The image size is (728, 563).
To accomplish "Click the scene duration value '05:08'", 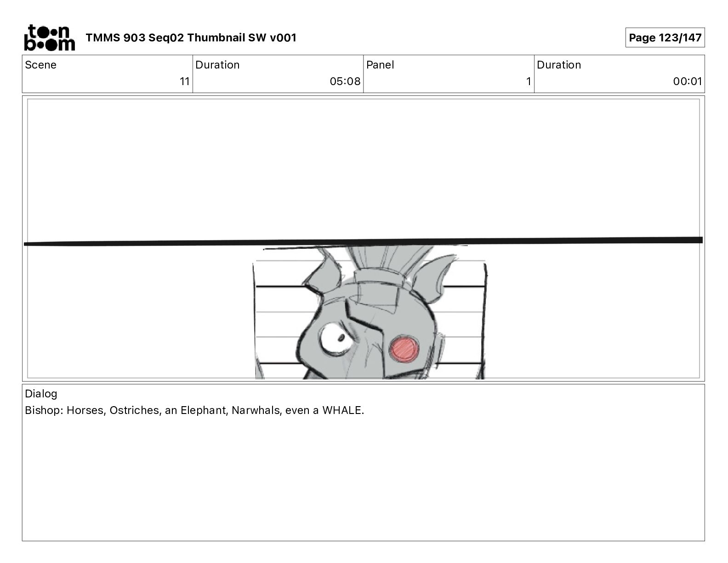I will [x=345, y=82].
